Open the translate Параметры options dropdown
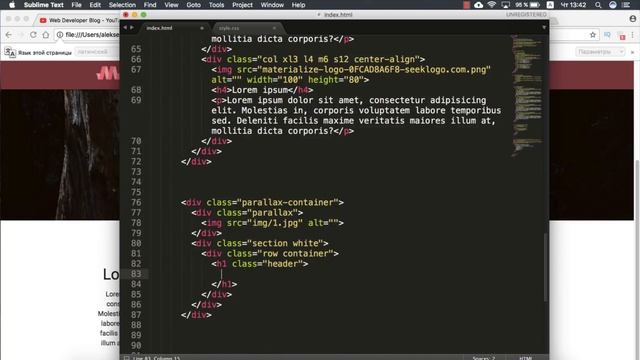 (x=600, y=52)
